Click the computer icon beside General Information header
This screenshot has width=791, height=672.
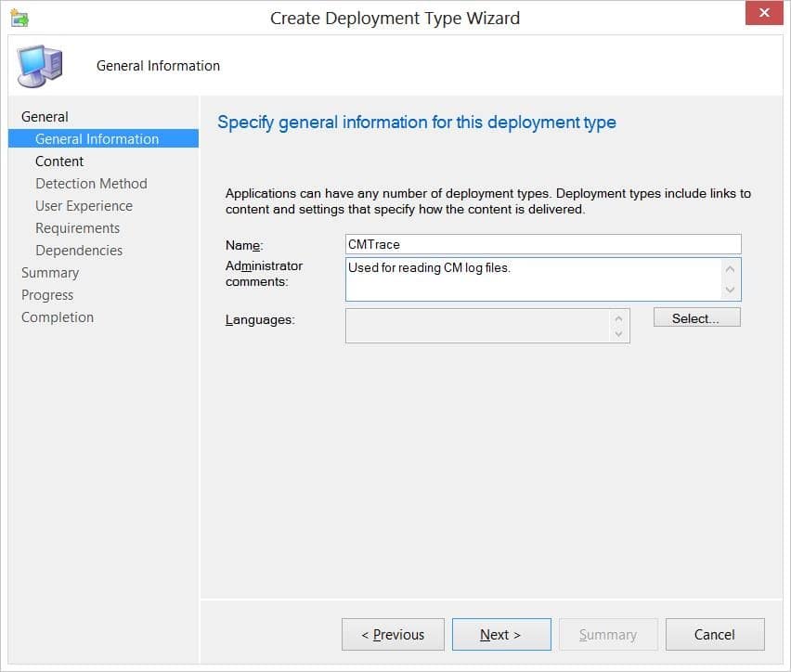(x=41, y=65)
